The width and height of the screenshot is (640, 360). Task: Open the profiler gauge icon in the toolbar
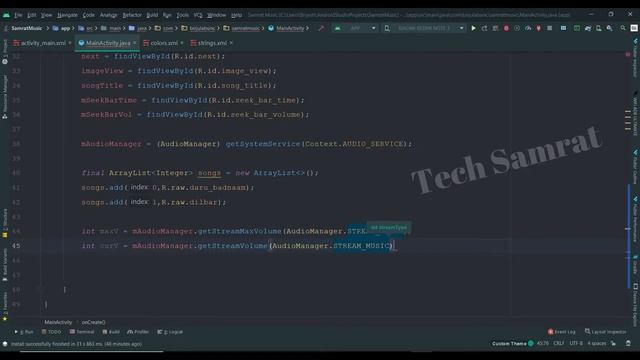[528, 28]
